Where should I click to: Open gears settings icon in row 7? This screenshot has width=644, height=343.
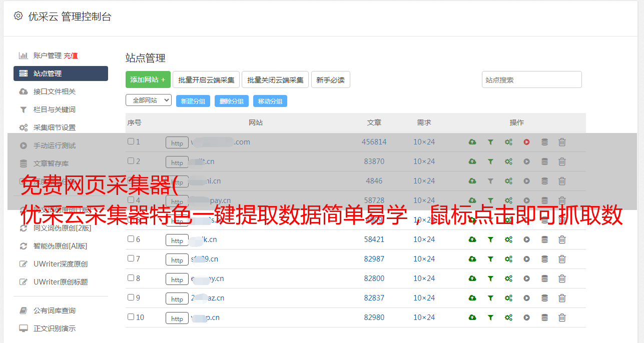[508, 259]
